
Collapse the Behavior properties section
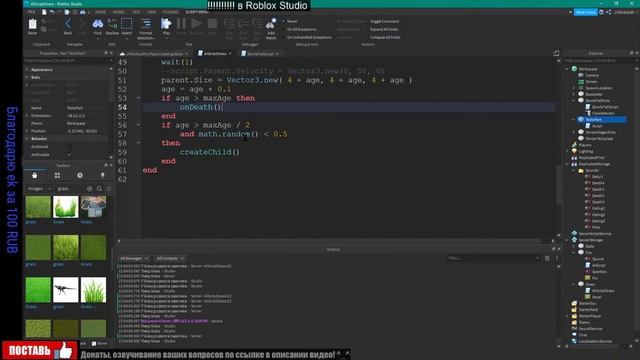27,139
